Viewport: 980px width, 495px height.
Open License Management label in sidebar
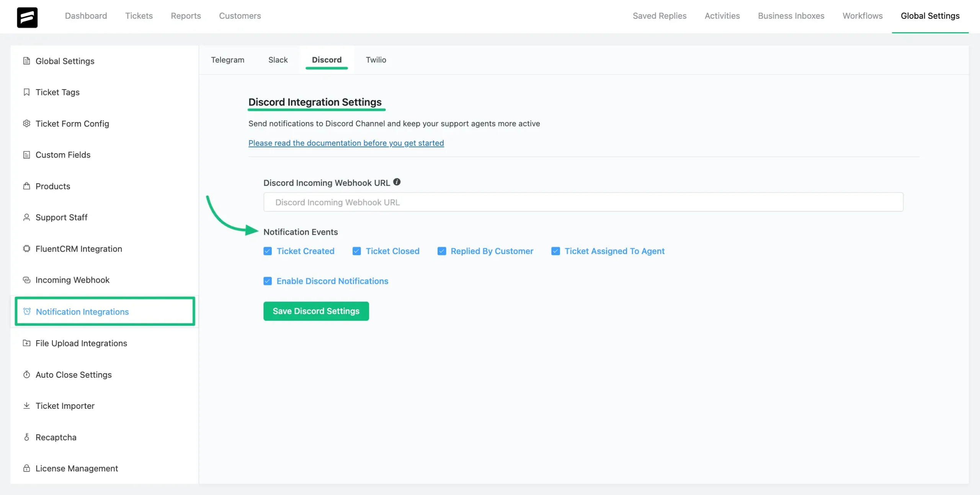(x=77, y=468)
